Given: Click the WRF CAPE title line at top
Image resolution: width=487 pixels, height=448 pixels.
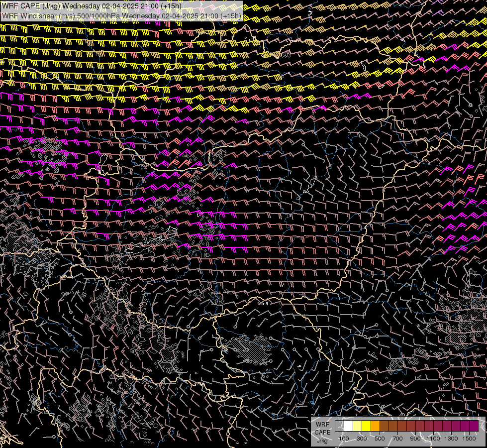Looking at the screenshot, I should [x=92, y=6].
